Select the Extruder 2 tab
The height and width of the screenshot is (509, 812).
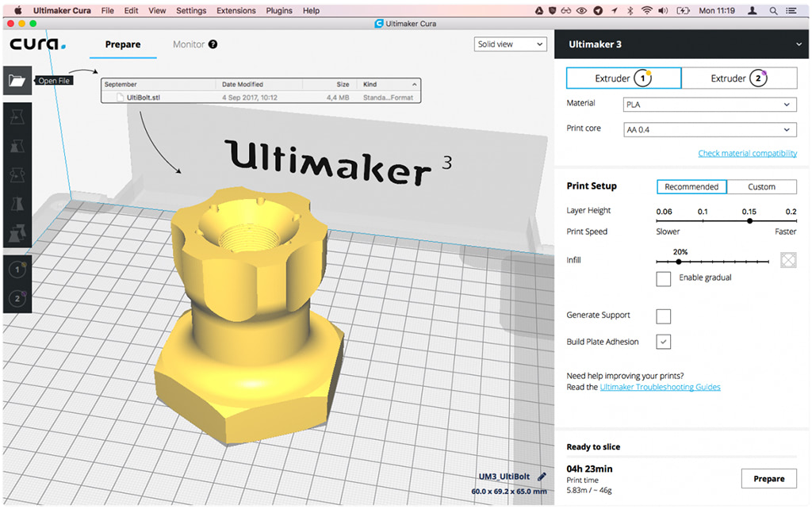click(x=739, y=78)
